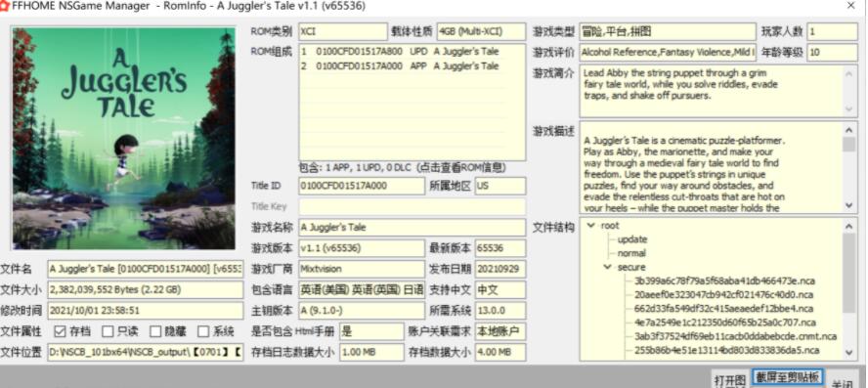
Task: Click the empty Title Key field
Action: click(412, 206)
